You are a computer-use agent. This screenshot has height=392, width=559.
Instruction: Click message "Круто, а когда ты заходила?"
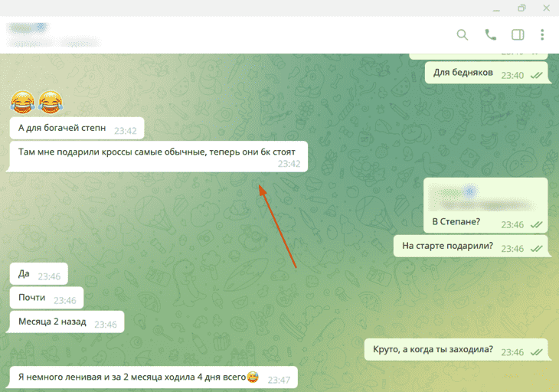point(456,350)
